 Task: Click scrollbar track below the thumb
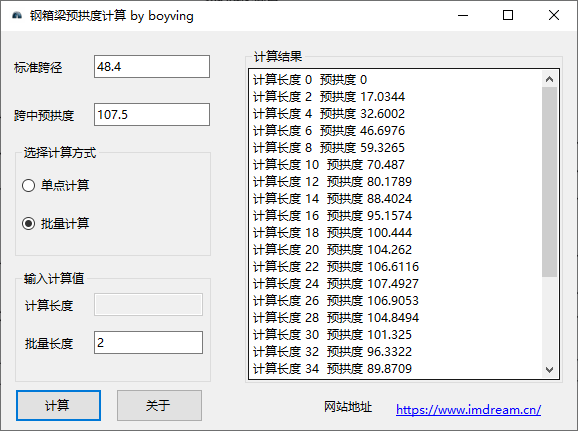click(x=549, y=319)
